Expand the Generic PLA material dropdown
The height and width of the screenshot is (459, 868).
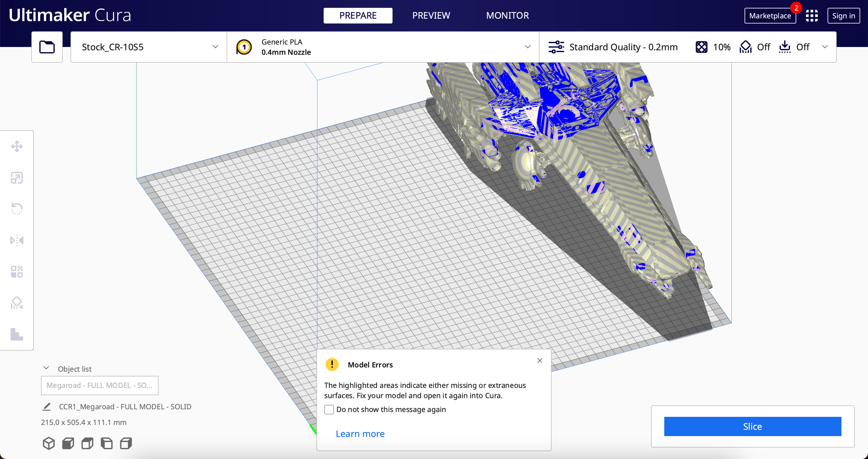[x=383, y=47]
